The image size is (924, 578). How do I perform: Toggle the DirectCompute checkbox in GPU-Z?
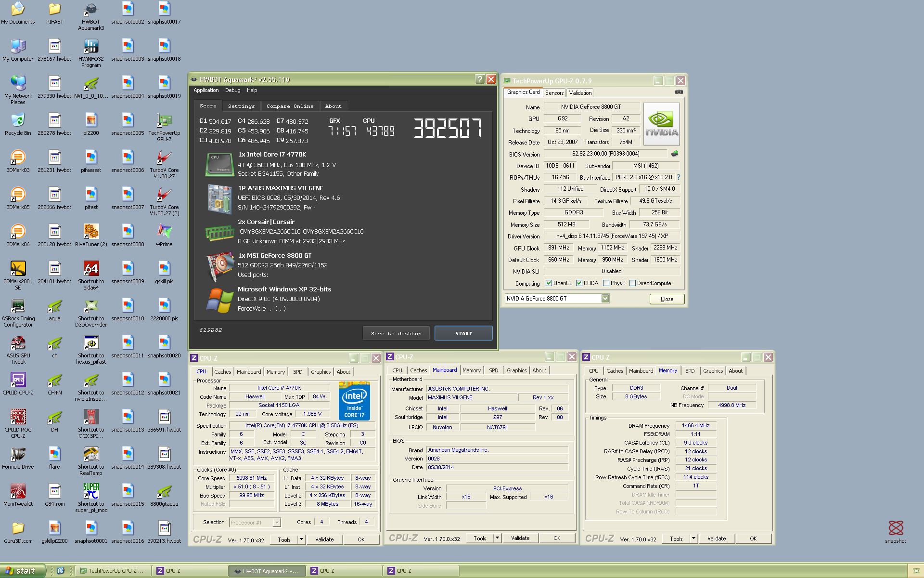[632, 283]
